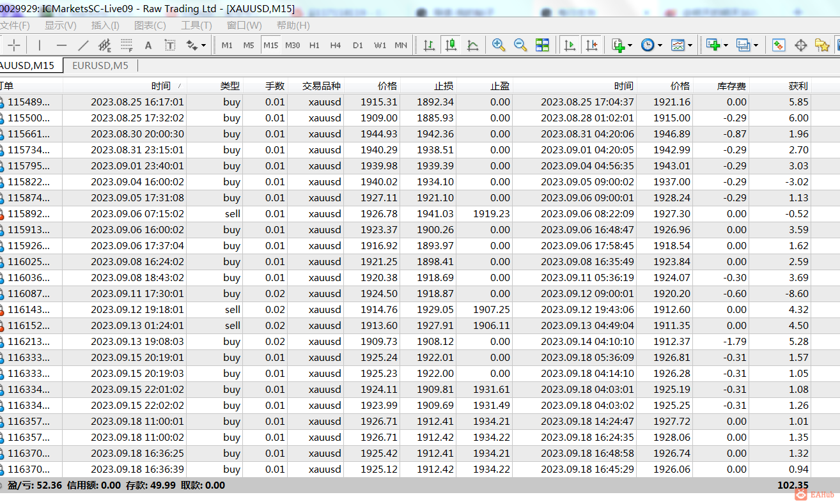This screenshot has width=840, height=504.
Task: Click the new chart icon
Action: coord(713,45)
